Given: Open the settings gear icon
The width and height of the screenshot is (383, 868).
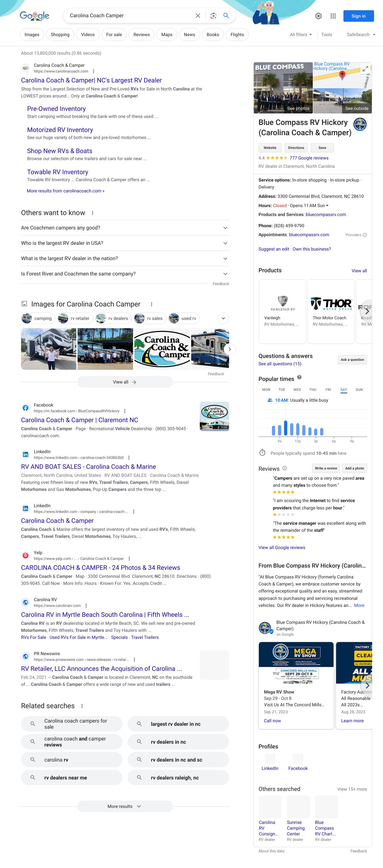Looking at the screenshot, I should pyautogui.click(x=319, y=16).
